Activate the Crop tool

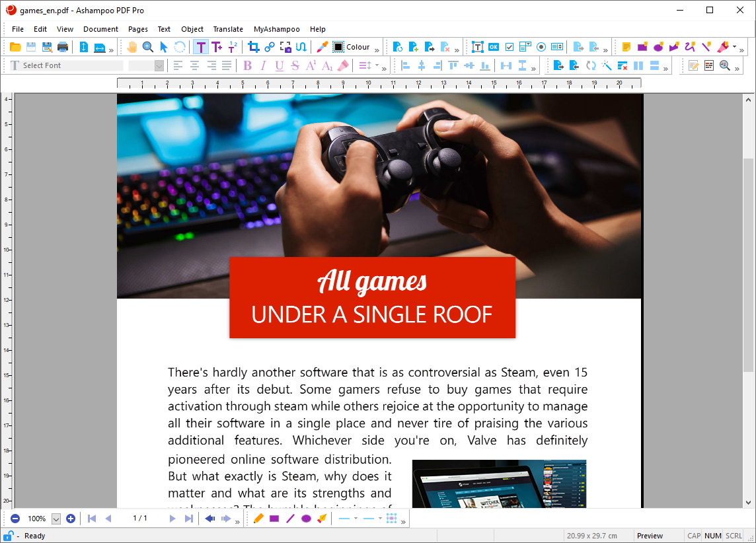(x=254, y=47)
